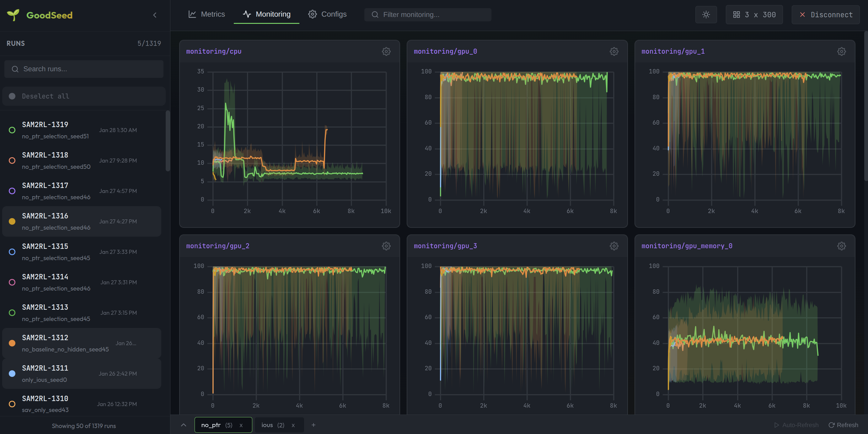This screenshot has height=434, width=868.
Task: Click the Refresh icon in bottom bar
Action: tap(831, 425)
